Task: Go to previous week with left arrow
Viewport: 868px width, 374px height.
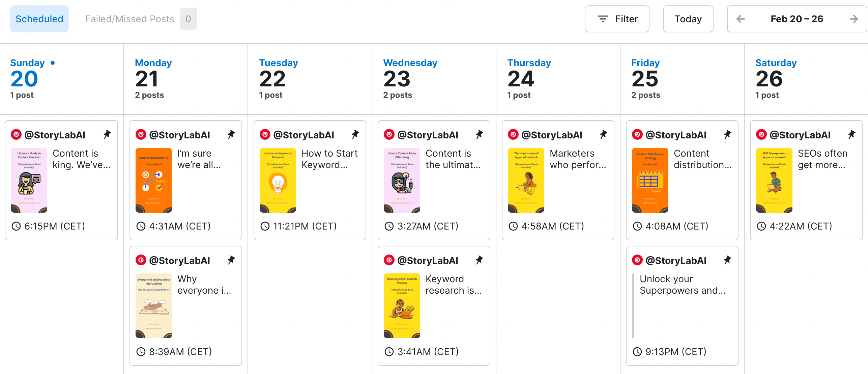Action: tap(741, 19)
